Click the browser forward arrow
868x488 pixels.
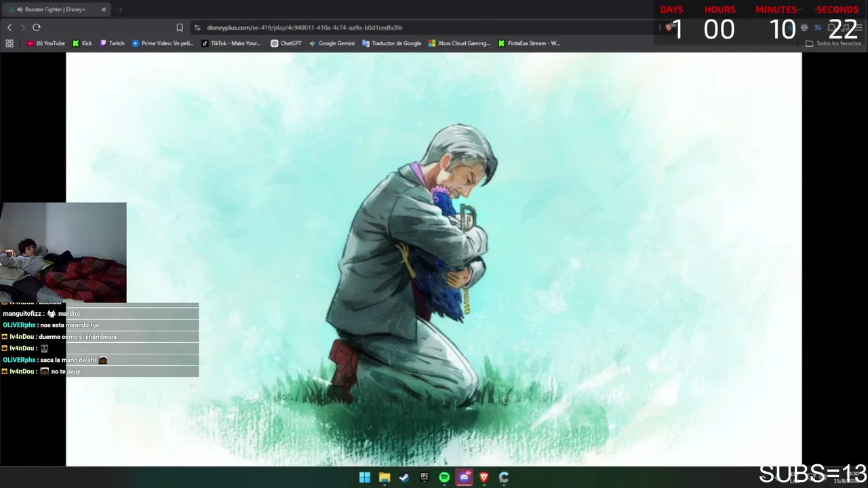22,27
